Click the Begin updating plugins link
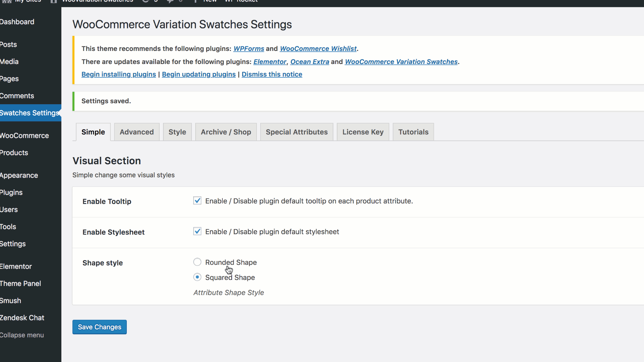The image size is (644, 362). (199, 74)
